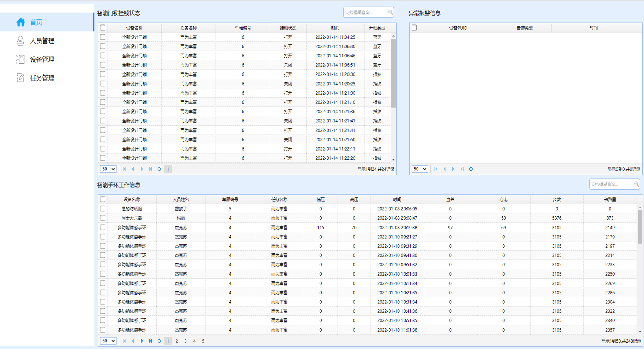The width and height of the screenshot is (644, 349).
Task: Go to next page in bracelet table
Action: pyautogui.click(x=142, y=341)
